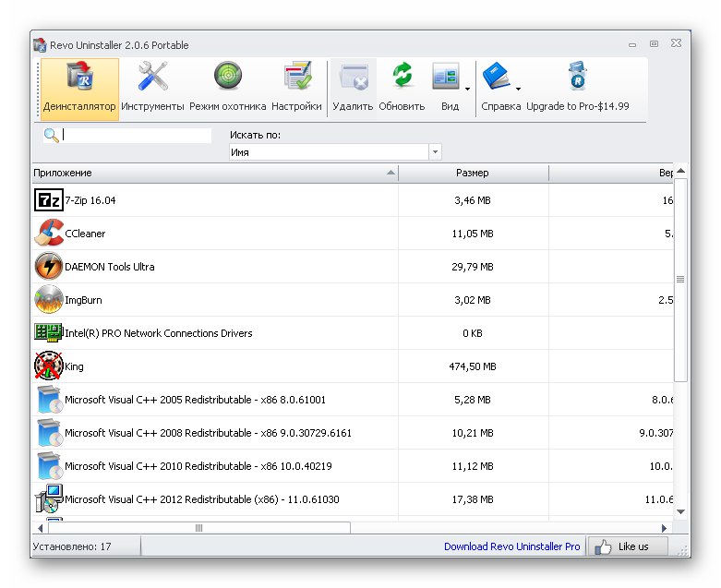Select Visual C++ 2012 Redistributable icon

tap(49, 498)
